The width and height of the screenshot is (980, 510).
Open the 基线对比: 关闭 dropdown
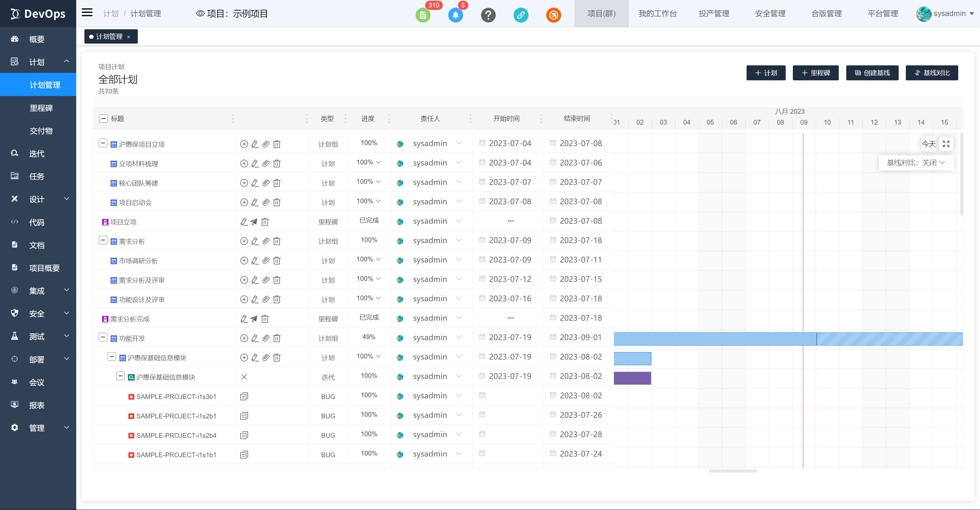point(916,162)
